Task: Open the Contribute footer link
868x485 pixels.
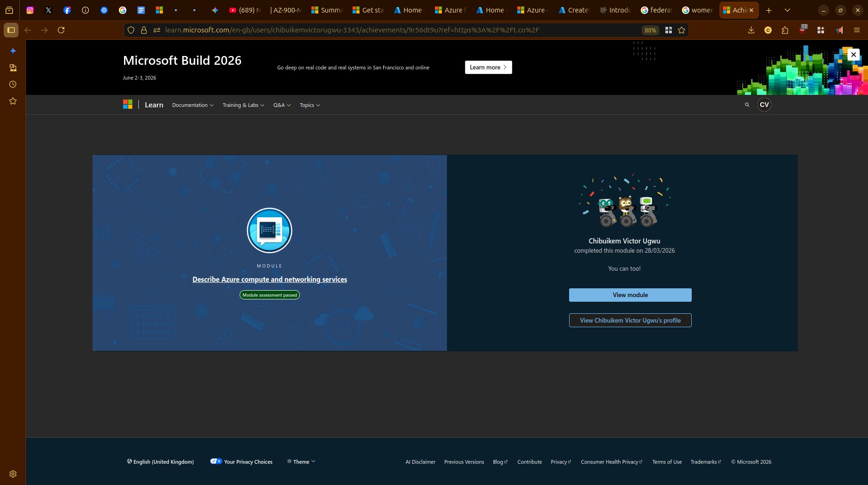Action: [529, 462]
